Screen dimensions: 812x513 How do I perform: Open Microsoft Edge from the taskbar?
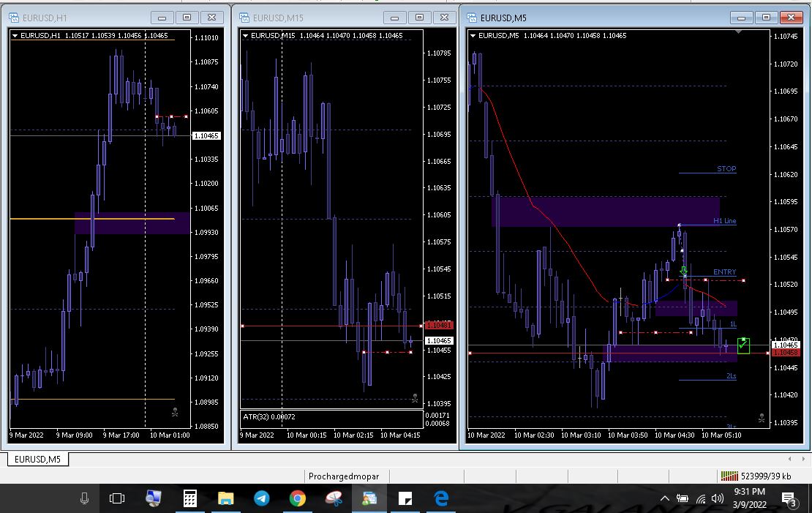(x=441, y=498)
